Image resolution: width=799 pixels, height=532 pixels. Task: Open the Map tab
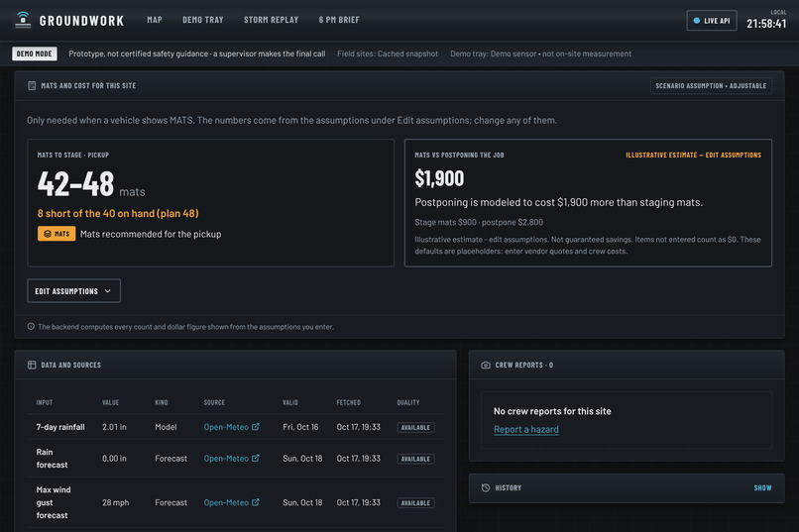coord(155,20)
